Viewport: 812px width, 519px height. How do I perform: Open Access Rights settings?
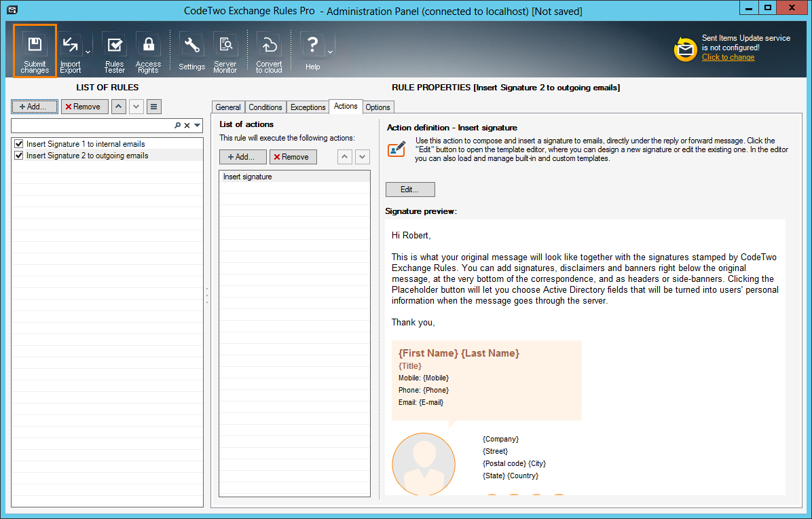coord(148,53)
